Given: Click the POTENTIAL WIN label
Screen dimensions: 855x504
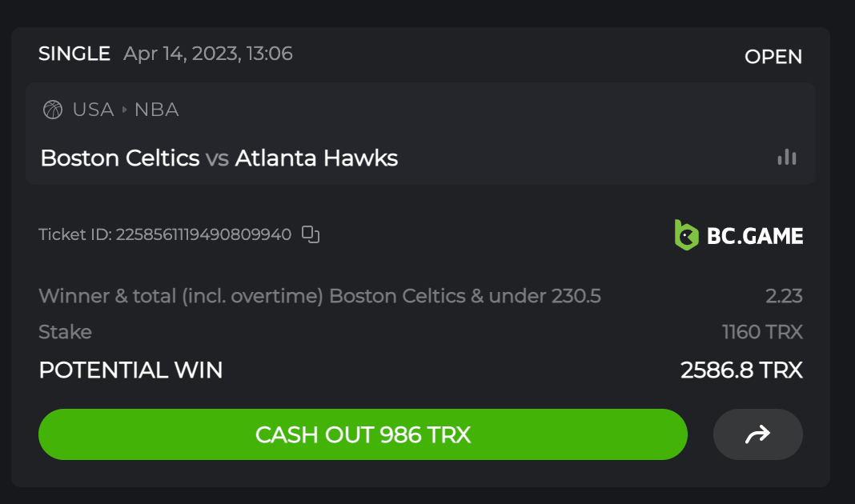Looking at the screenshot, I should click(130, 370).
